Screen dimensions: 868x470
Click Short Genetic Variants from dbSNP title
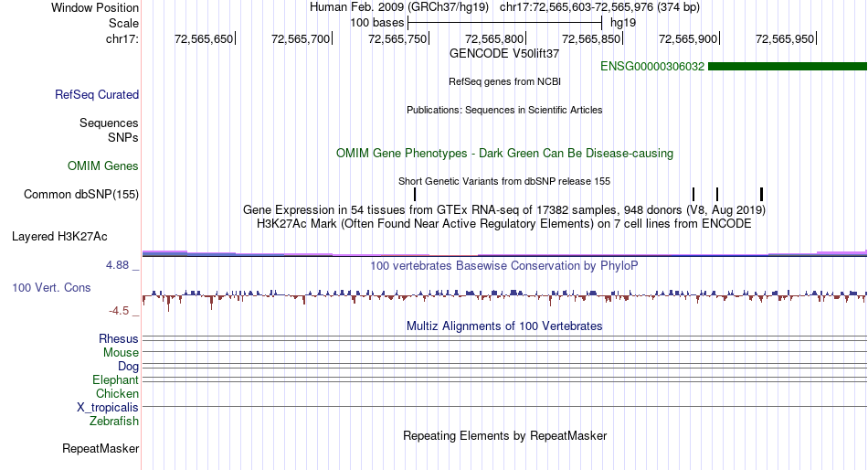504,181
